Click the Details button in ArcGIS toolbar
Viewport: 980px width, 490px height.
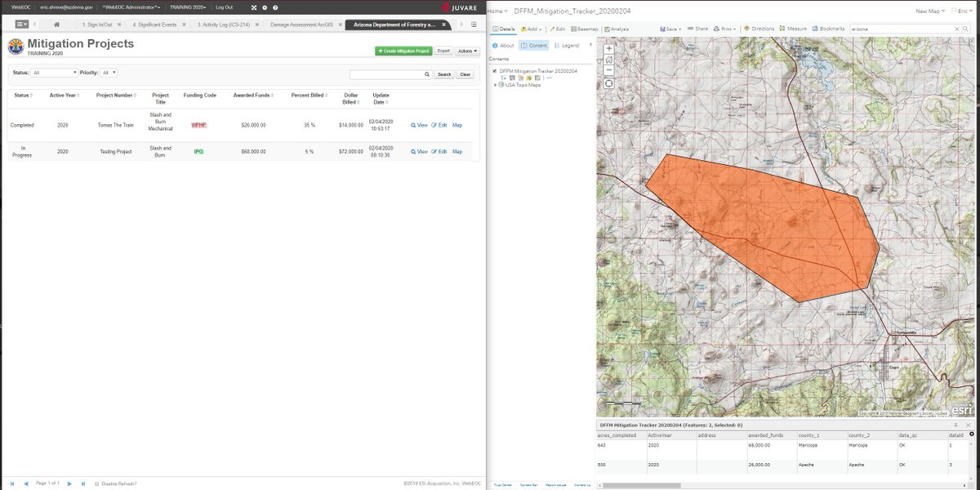pyautogui.click(x=505, y=29)
